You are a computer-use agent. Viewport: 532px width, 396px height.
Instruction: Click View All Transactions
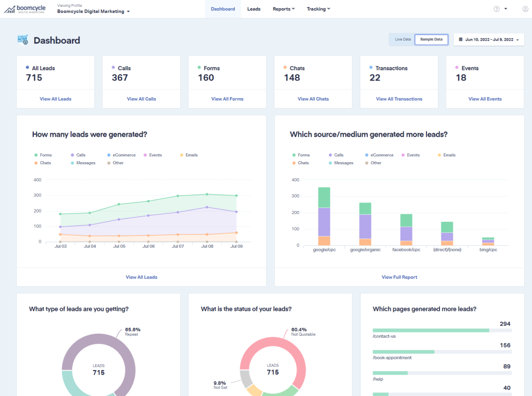[x=399, y=99]
